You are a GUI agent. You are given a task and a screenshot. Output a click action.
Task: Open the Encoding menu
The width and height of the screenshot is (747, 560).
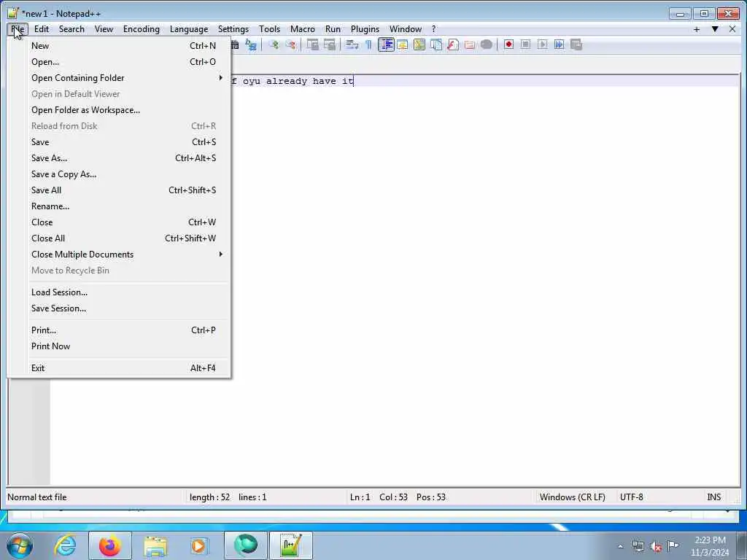pos(142,29)
